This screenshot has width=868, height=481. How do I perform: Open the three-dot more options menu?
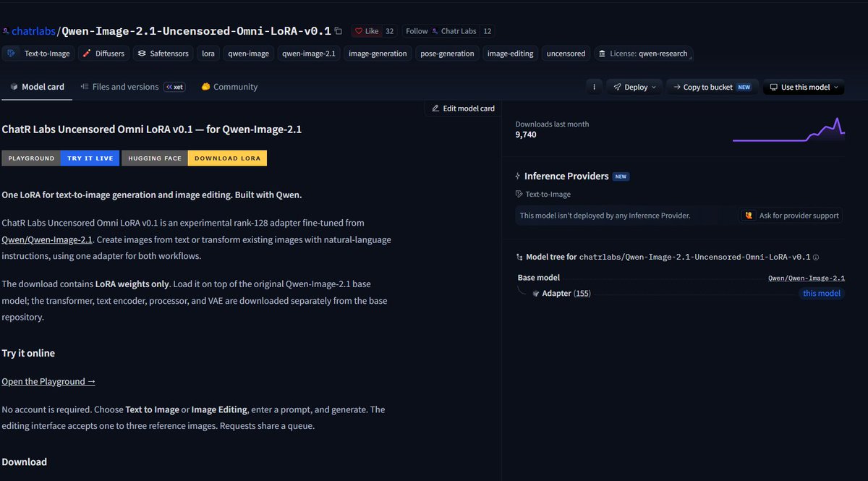tap(594, 87)
